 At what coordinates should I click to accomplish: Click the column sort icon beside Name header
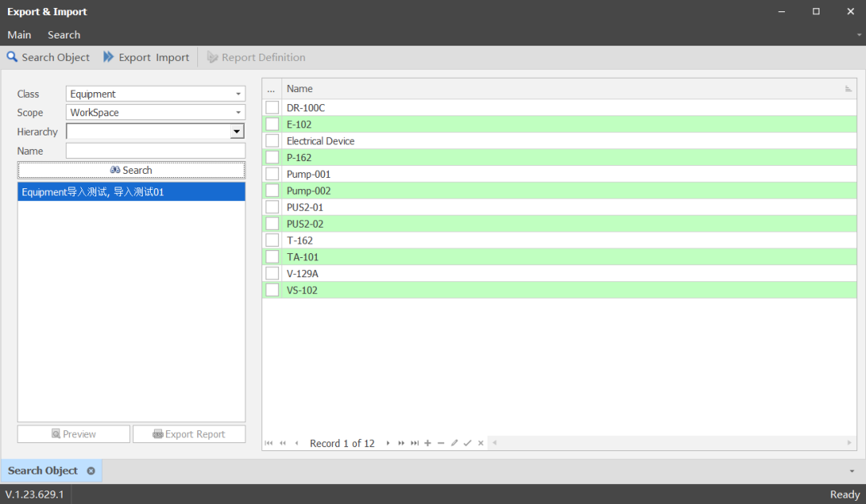tap(848, 89)
